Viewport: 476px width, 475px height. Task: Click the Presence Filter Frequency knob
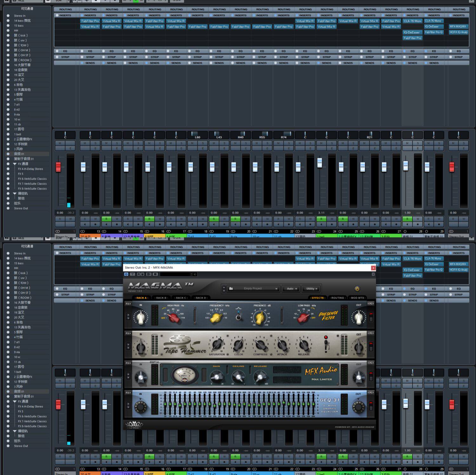coord(216,317)
